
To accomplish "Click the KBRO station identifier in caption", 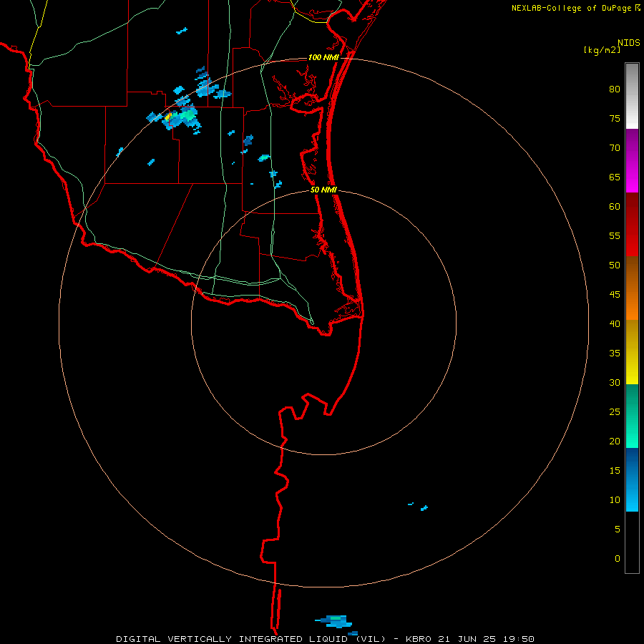I will [x=418, y=639].
